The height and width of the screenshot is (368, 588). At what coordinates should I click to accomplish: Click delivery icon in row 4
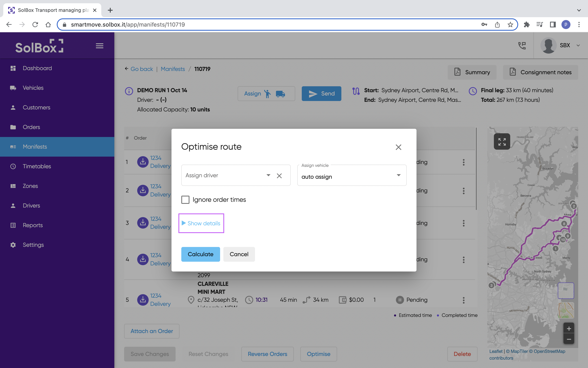143,259
